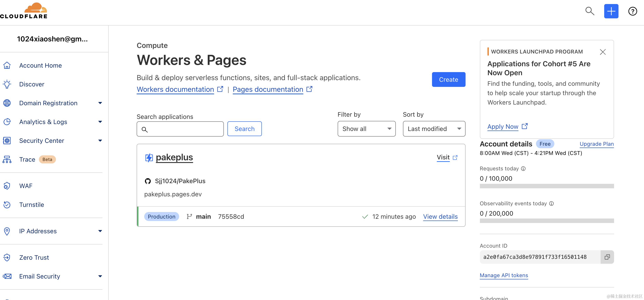644x300 pixels.
Task: Open the Workers documentation link
Action: tap(175, 89)
